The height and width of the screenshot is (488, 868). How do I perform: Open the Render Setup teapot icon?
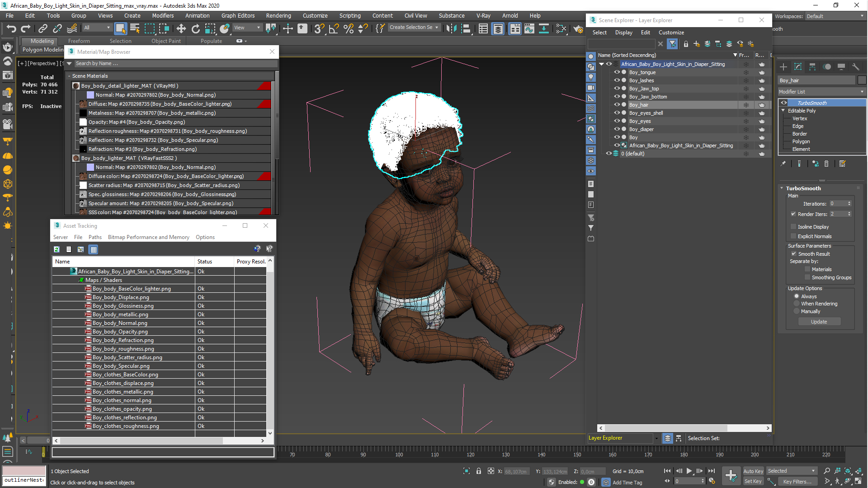point(578,28)
